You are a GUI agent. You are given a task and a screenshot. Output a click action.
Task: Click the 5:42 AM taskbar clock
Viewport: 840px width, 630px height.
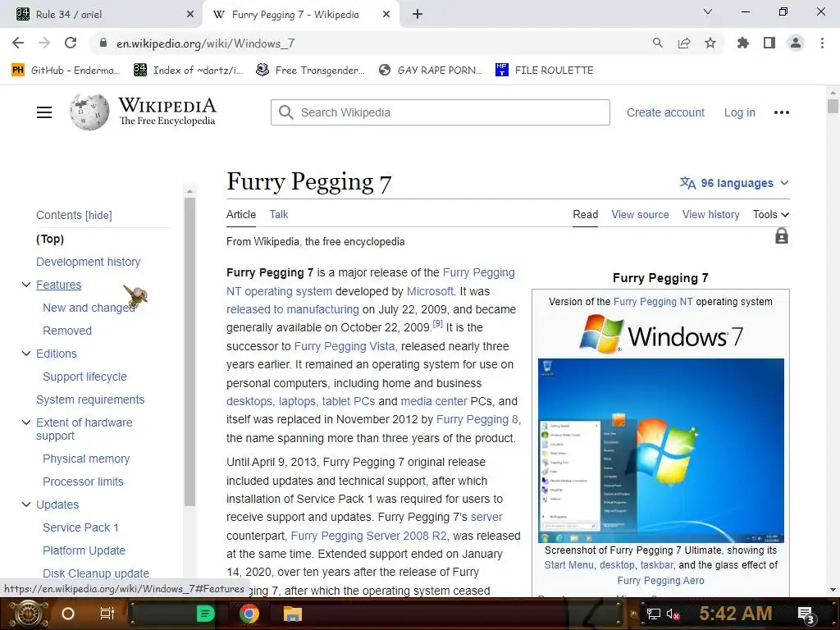736,614
